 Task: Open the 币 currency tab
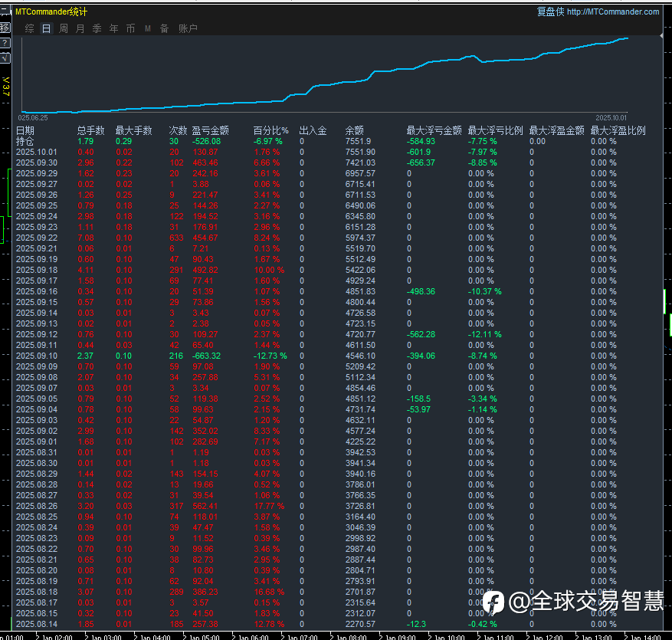[x=130, y=28]
